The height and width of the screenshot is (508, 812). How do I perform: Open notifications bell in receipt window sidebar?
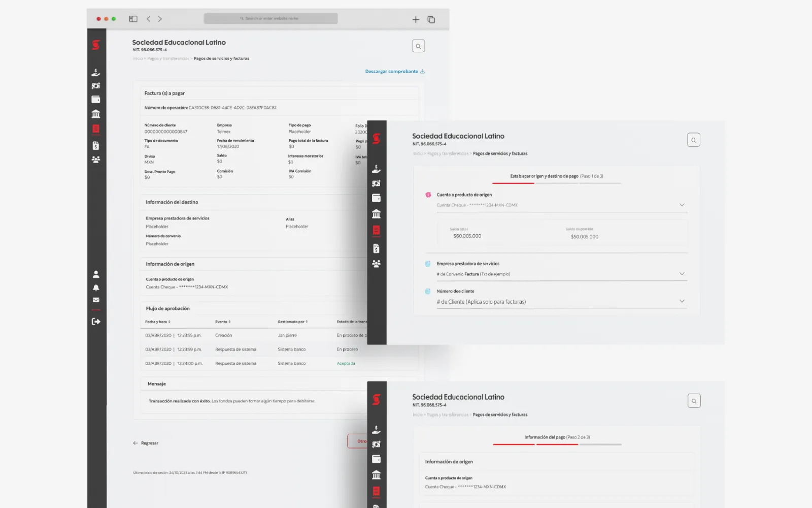[x=96, y=288]
